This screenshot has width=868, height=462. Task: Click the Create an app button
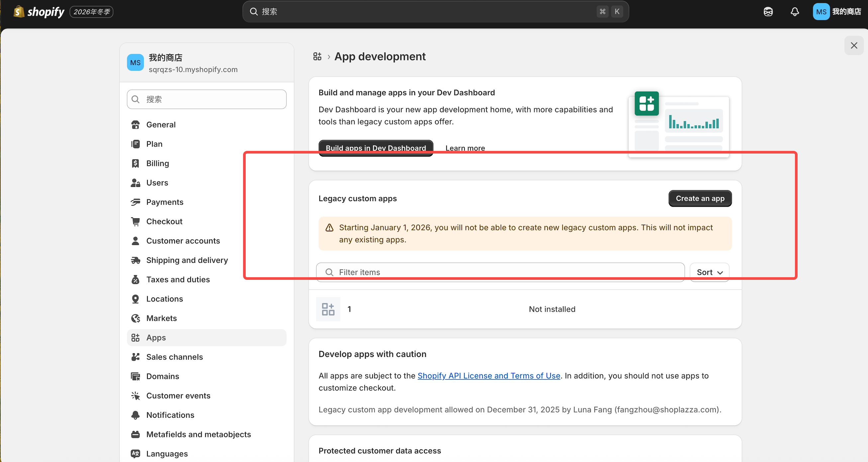pos(700,199)
